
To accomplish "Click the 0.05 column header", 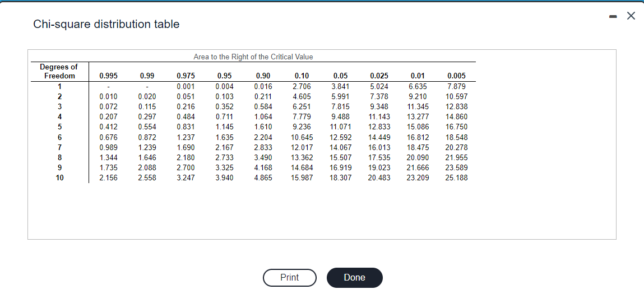I will point(340,76).
